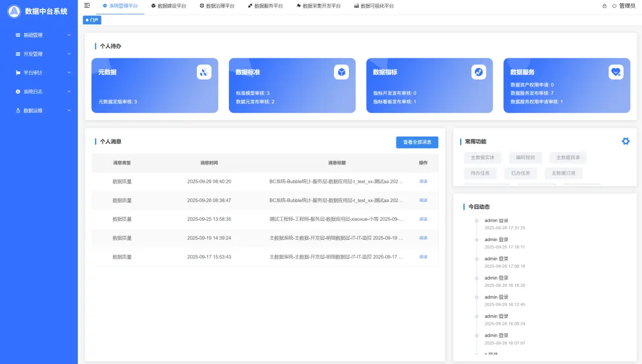Viewport: 642px width, 364px height.
Task: Open the 编码规则 shortcut
Action: 525,157
